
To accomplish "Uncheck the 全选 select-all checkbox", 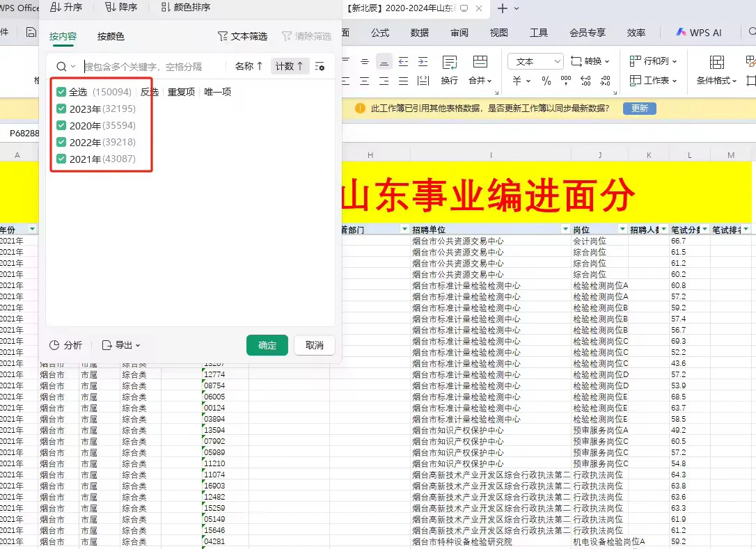I will point(62,91).
